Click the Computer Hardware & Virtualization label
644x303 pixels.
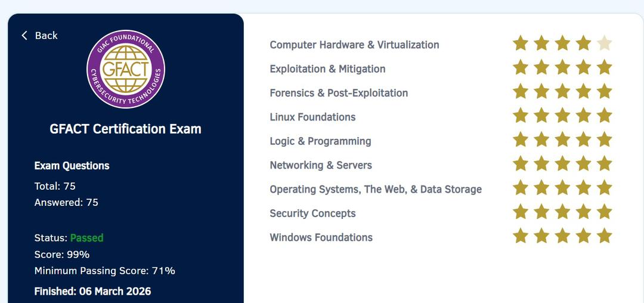point(354,45)
